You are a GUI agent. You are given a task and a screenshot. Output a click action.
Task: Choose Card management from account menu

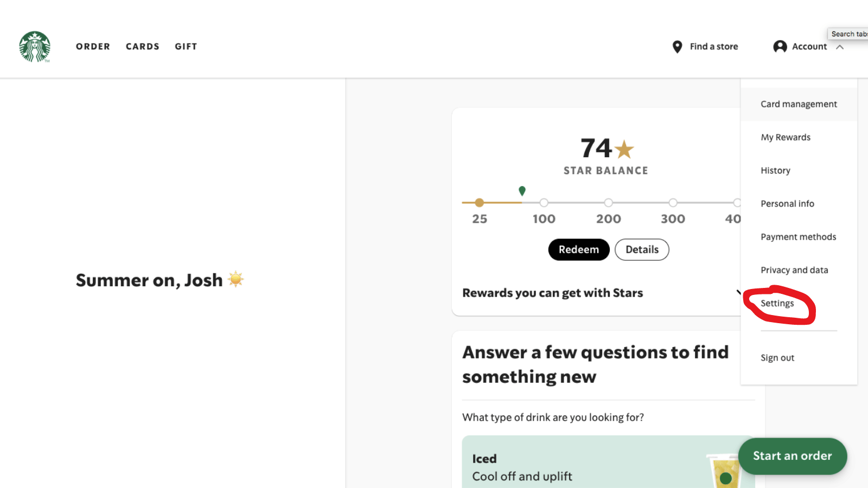[799, 104]
